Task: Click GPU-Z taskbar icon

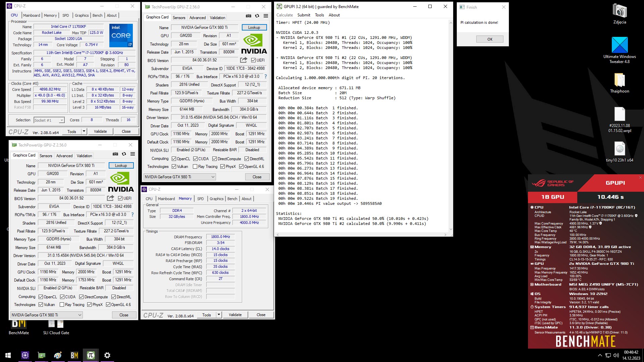Action: tap(42, 355)
